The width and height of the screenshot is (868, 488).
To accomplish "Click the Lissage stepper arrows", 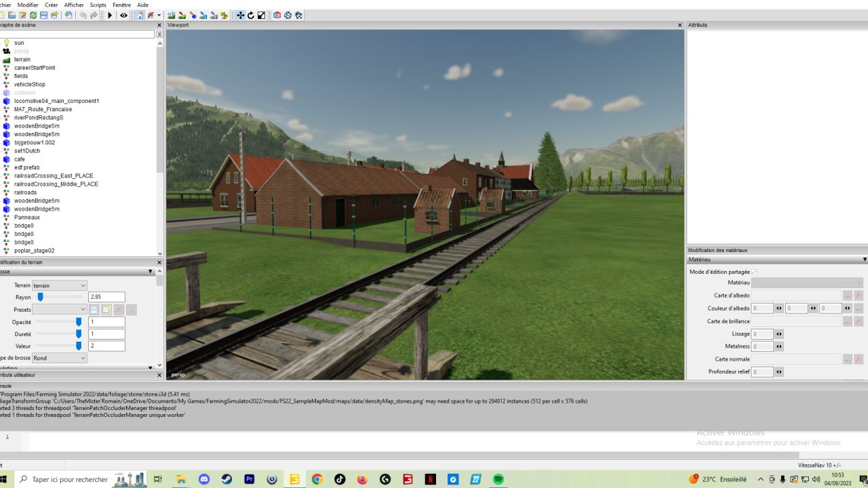I will click(779, 334).
